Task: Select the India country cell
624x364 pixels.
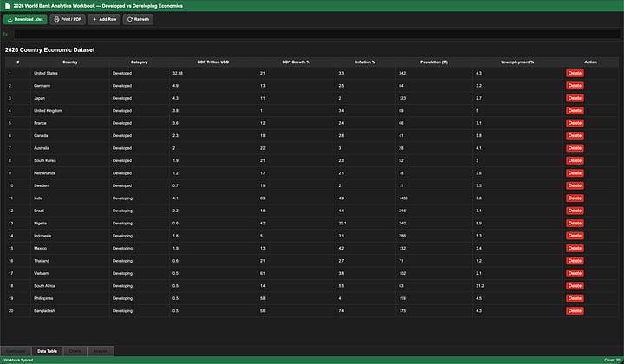Action: (x=70, y=198)
